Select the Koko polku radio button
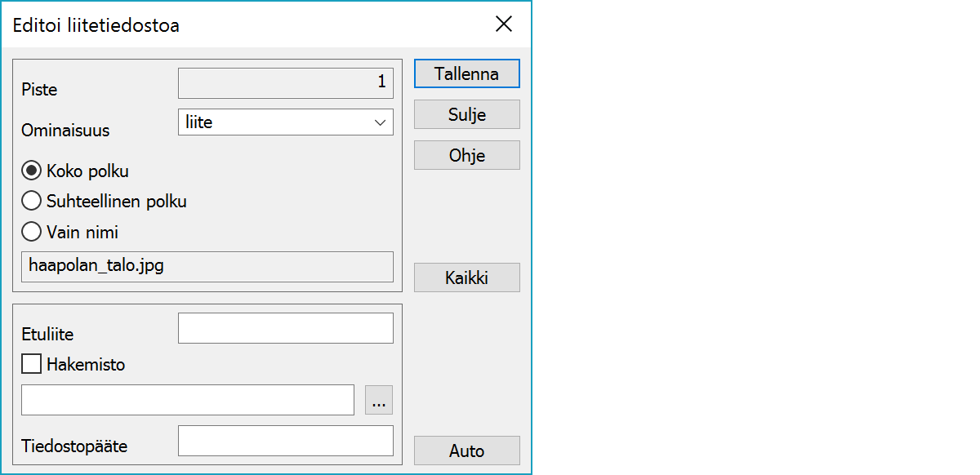The image size is (980, 475). click(x=32, y=171)
